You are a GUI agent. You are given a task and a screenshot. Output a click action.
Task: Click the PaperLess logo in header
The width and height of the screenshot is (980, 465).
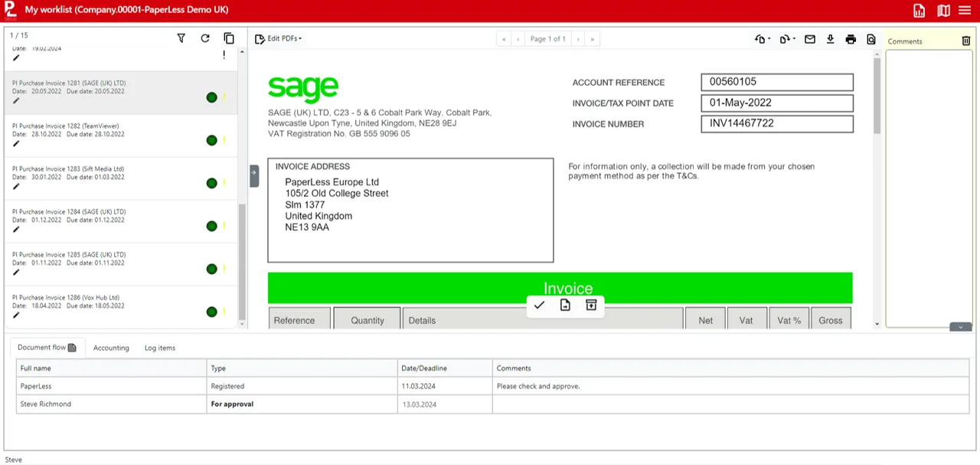point(10,10)
